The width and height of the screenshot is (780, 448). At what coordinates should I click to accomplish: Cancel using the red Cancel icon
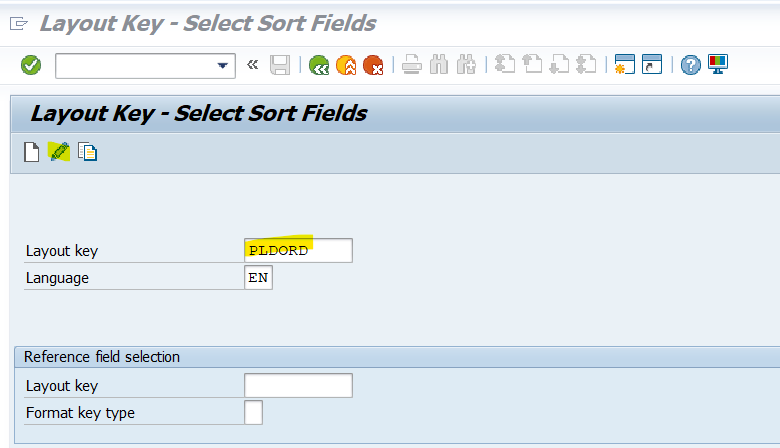point(373,65)
